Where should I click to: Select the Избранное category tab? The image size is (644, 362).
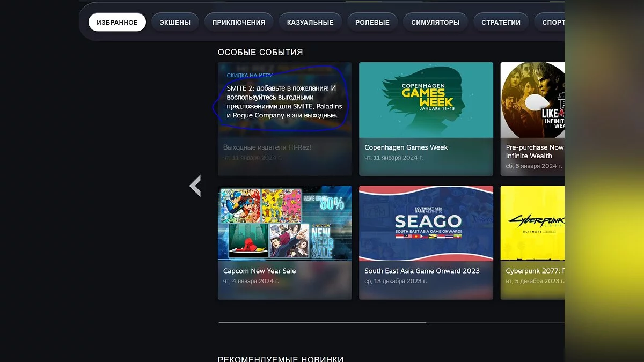click(117, 23)
